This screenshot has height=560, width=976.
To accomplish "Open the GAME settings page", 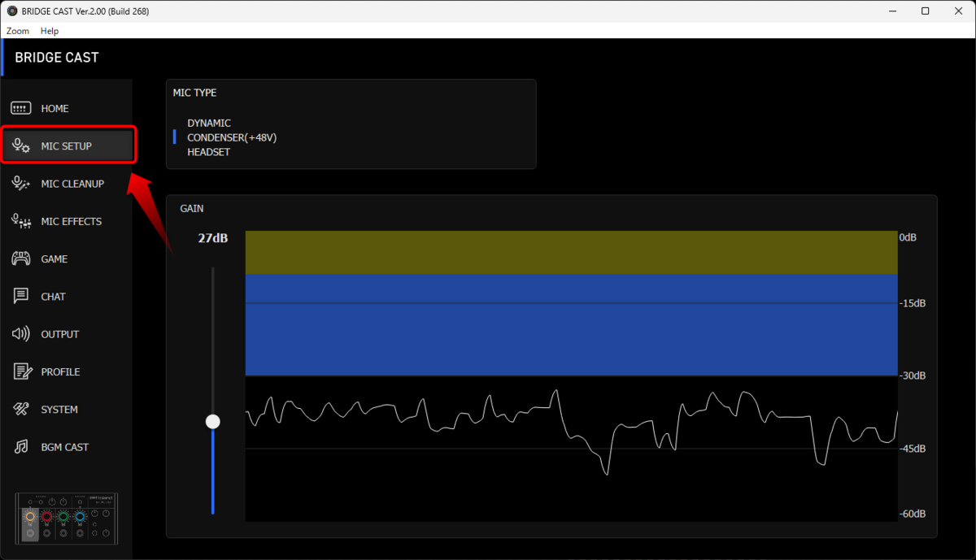I will [66, 258].
